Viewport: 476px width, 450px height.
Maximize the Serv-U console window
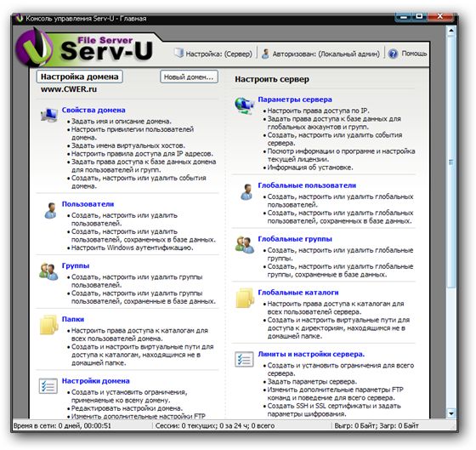(x=419, y=16)
